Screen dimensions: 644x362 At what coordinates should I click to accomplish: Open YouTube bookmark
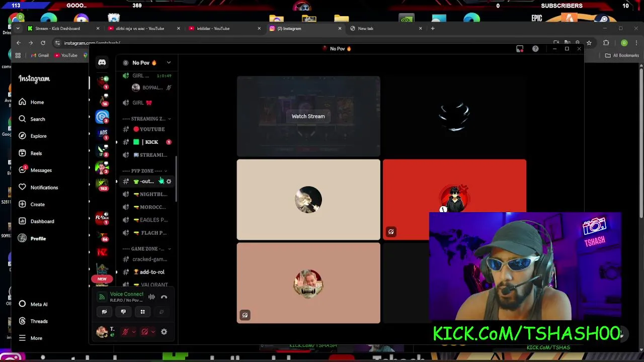65,55
